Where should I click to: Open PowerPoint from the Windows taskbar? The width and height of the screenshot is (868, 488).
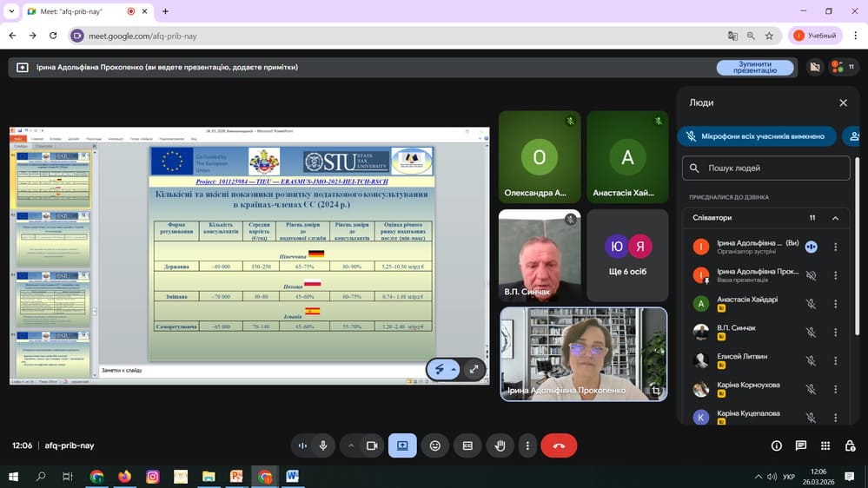pos(236,477)
